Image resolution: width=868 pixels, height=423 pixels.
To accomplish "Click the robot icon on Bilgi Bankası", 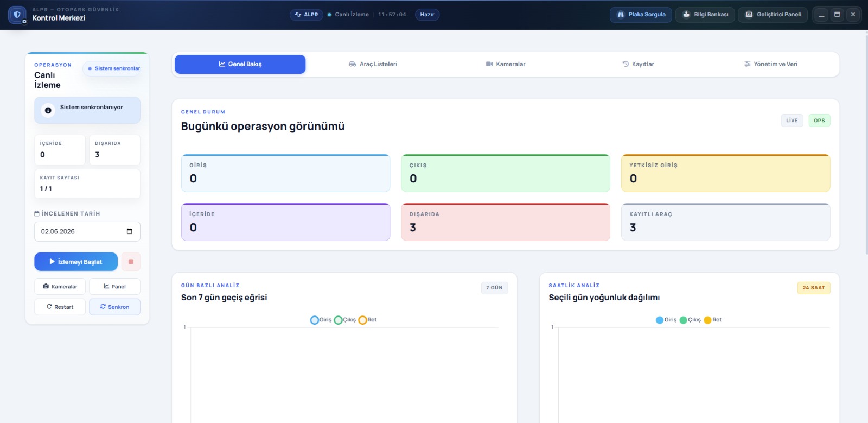I will click(686, 15).
